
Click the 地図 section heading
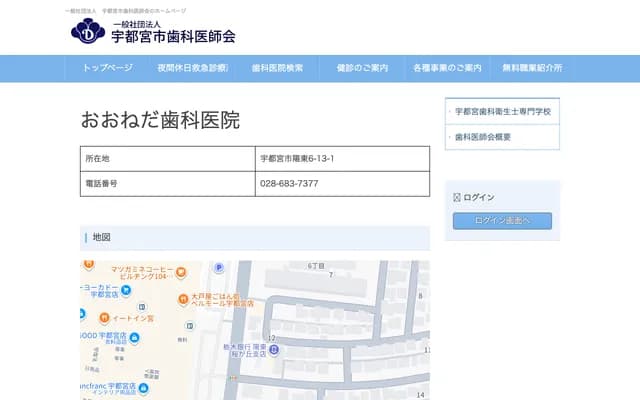tap(102, 237)
